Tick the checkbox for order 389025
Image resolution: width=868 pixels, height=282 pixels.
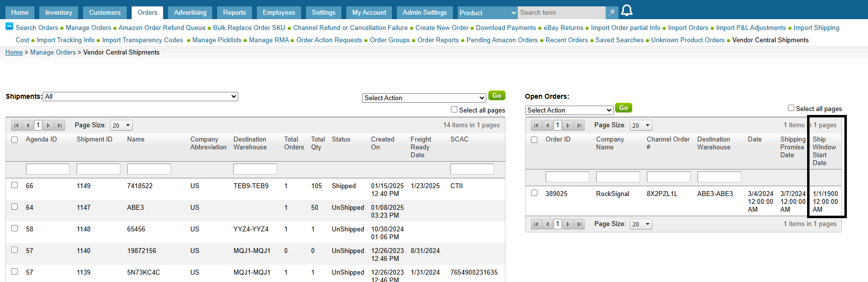pos(534,193)
